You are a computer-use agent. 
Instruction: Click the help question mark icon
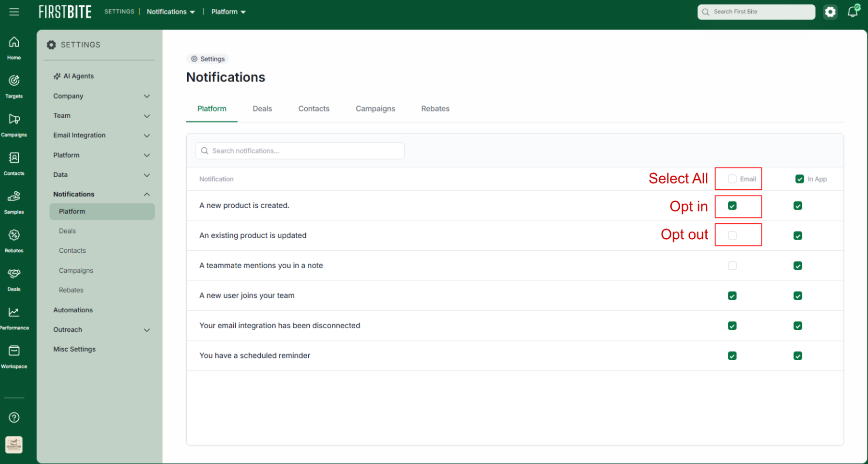14,417
